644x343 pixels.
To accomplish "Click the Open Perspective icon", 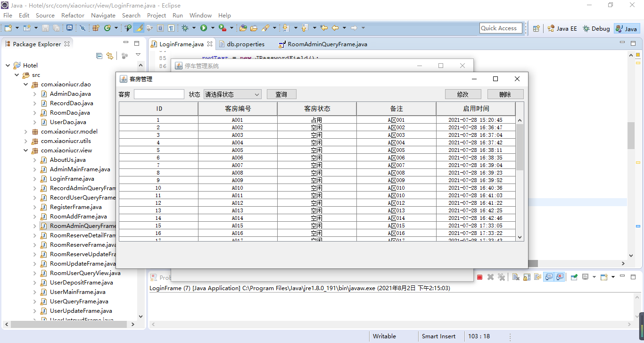I will coord(536,29).
